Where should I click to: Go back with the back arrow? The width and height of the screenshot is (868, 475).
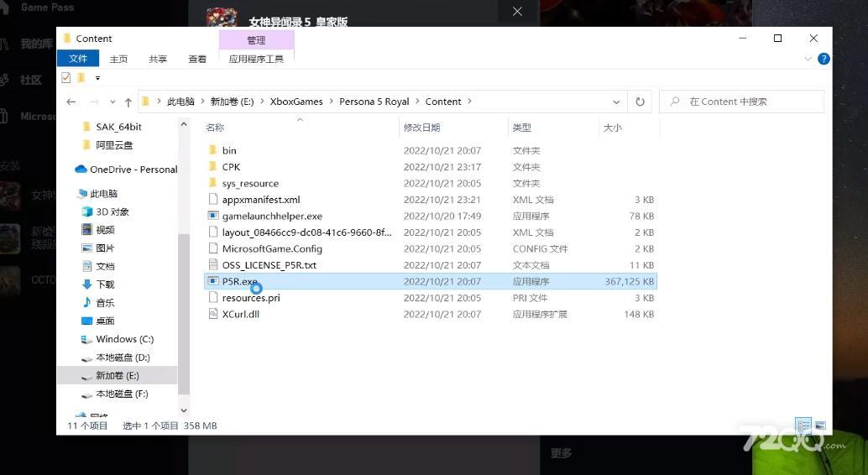(71, 102)
